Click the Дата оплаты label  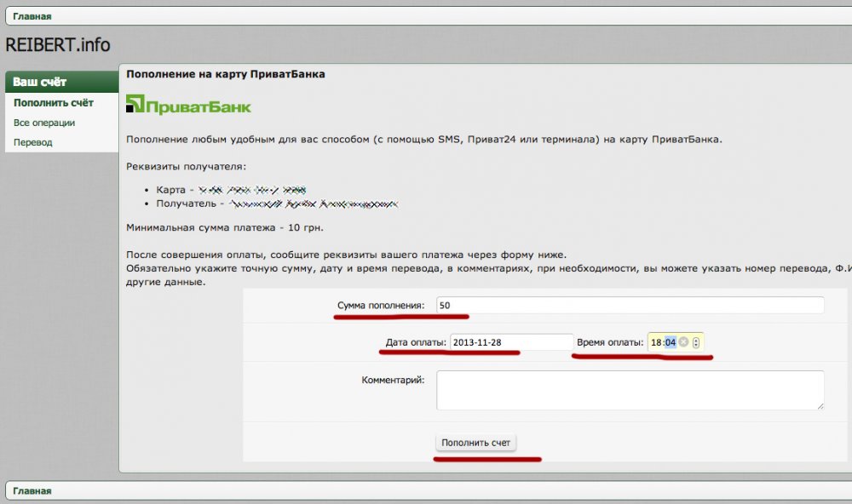416,342
